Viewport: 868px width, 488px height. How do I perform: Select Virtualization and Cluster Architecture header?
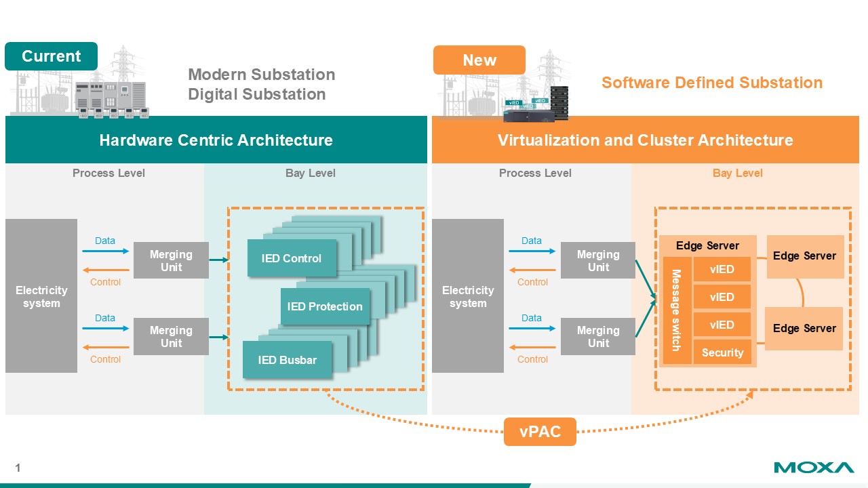pos(645,140)
